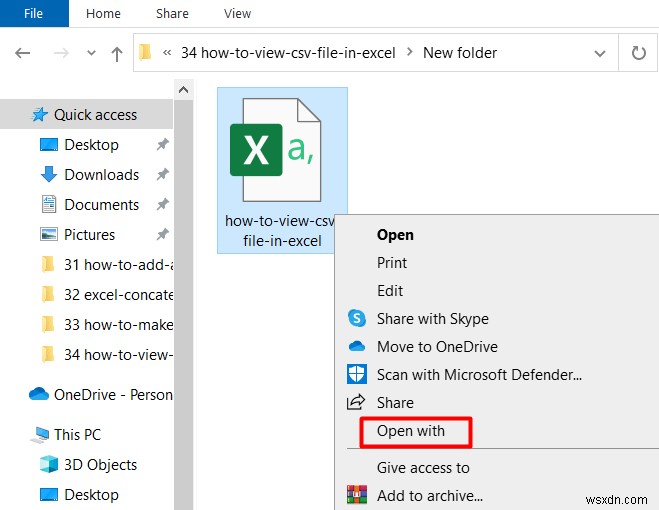Click the folder icon beside 34 how-to-view
Image resolution: width=659 pixels, height=510 pixels.
(x=48, y=354)
